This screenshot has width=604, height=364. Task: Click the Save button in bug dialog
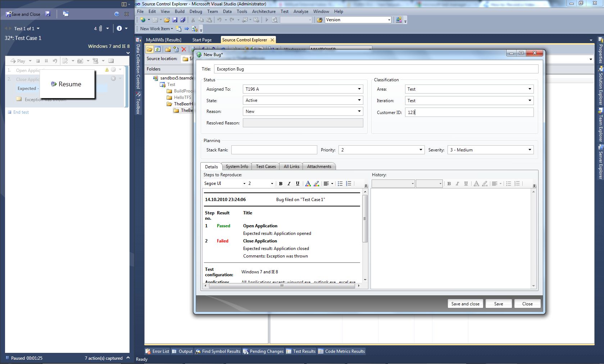click(x=499, y=304)
